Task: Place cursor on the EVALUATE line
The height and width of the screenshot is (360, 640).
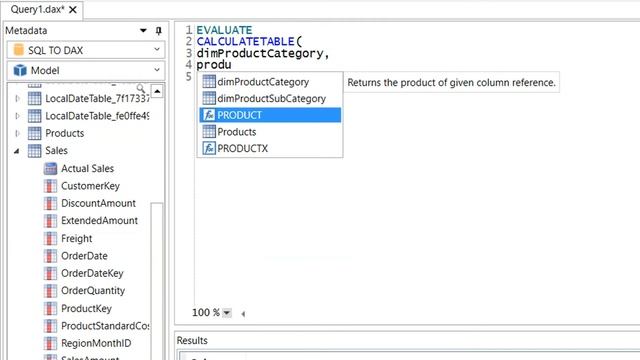Action: point(224,30)
